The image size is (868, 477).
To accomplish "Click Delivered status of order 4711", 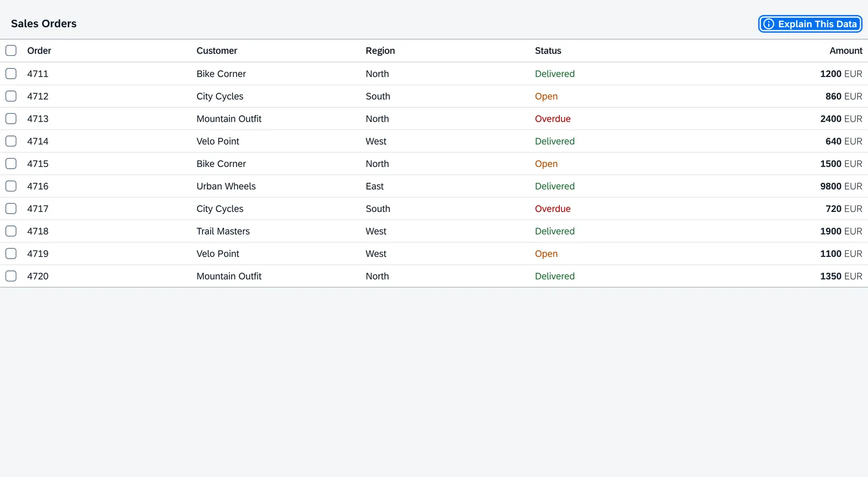I will point(554,74).
